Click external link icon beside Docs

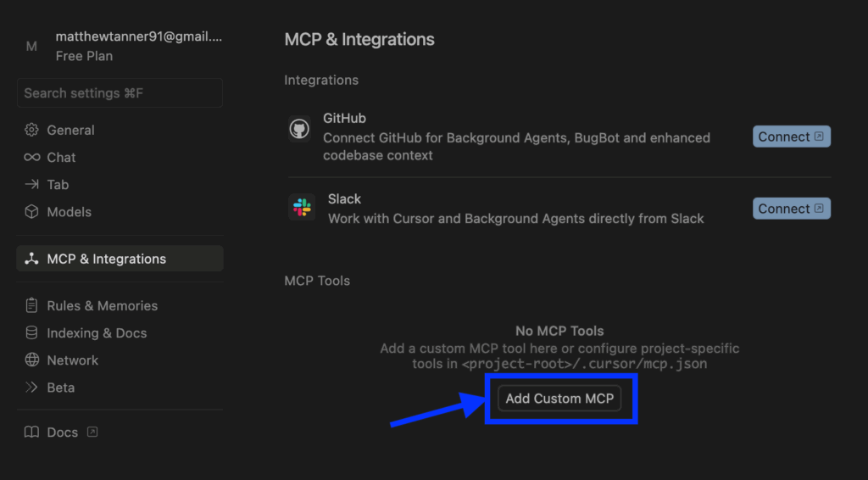point(92,432)
